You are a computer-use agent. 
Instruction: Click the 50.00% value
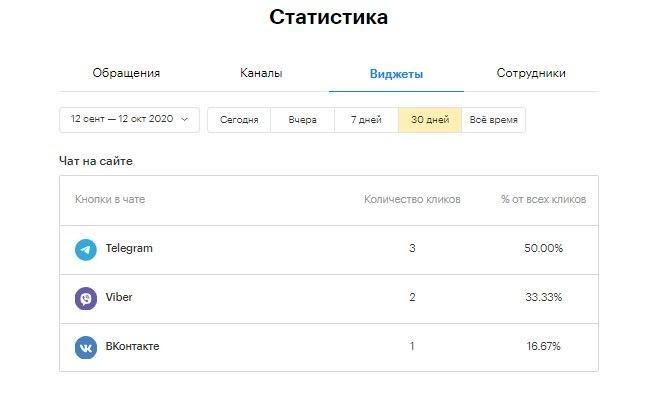[543, 248]
